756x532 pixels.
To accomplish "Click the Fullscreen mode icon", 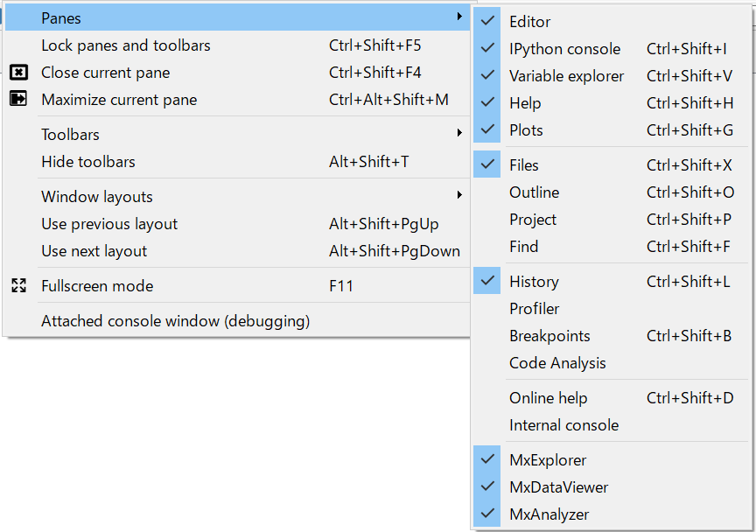I will (19, 286).
